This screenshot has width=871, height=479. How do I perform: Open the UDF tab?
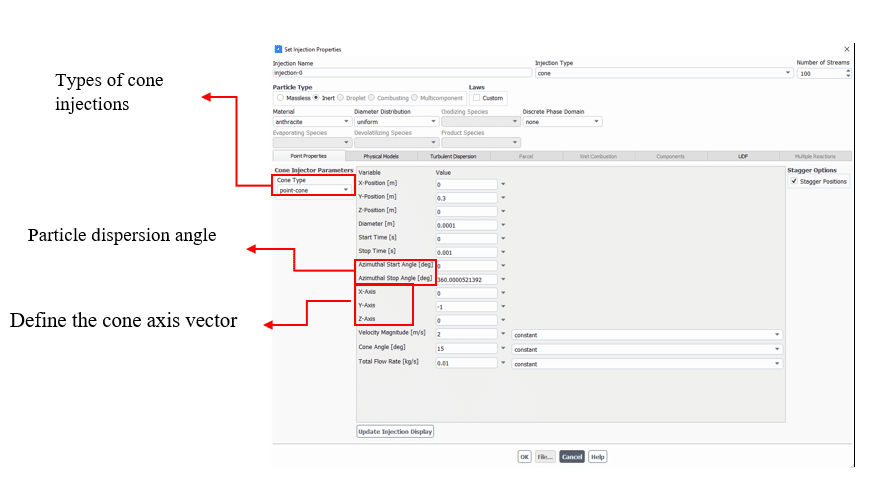743,156
